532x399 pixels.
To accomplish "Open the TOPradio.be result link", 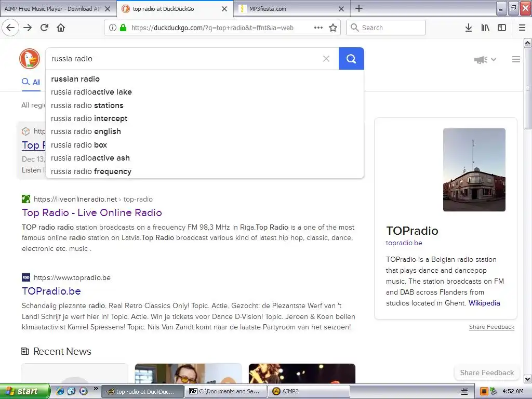I will (x=51, y=291).
